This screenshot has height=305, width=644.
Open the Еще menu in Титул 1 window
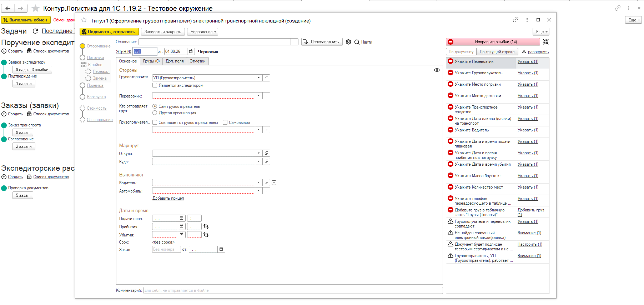pos(541,32)
